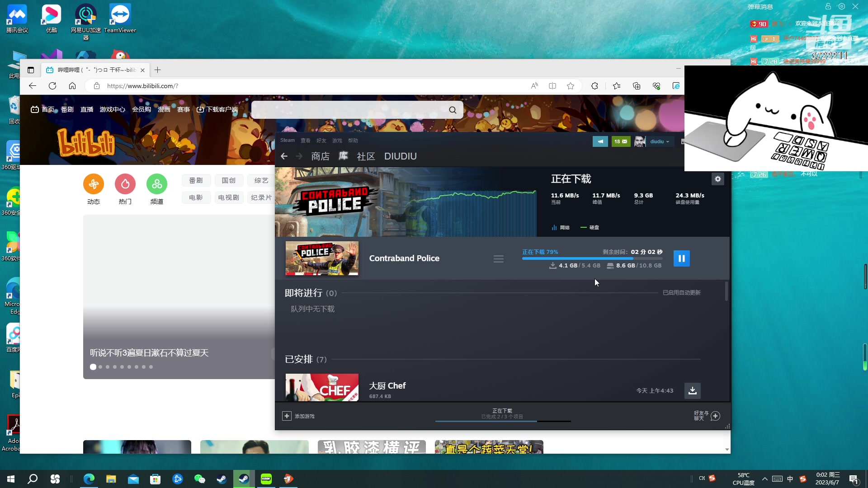Download the 大厨 Chef update now
Viewport: 868px width, 488px height.
click(692, 390)
